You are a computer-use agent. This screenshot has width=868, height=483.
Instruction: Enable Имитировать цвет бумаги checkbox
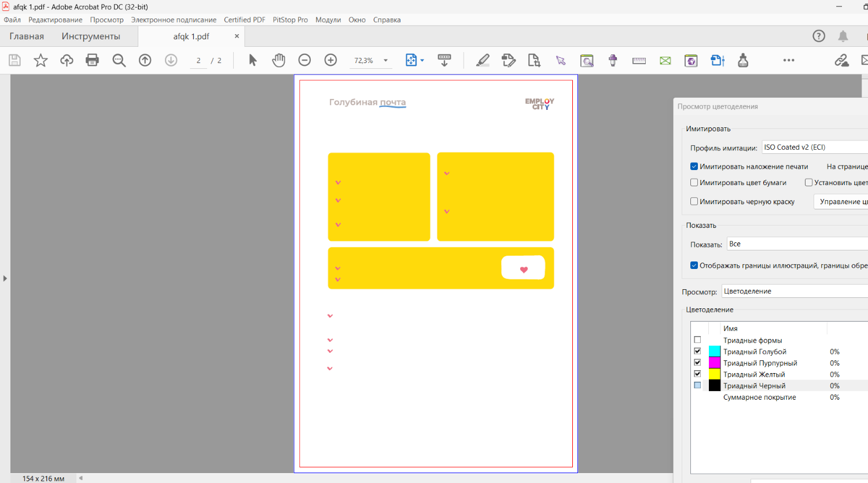[694, 183]
